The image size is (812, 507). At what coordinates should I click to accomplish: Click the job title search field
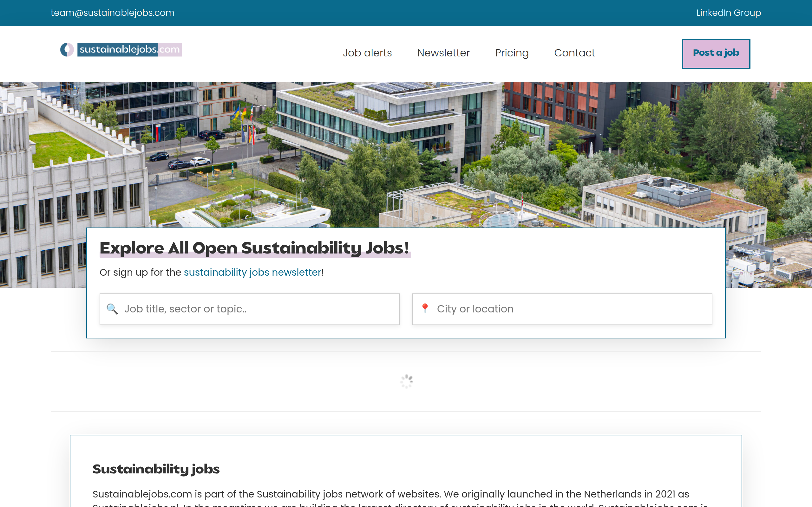coord(249,309)
